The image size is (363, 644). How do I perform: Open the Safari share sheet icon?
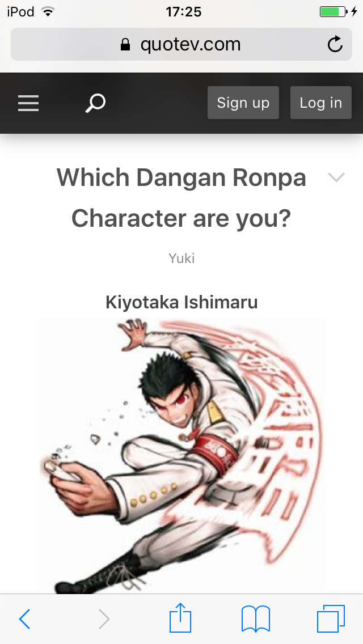tap(180, 617)
